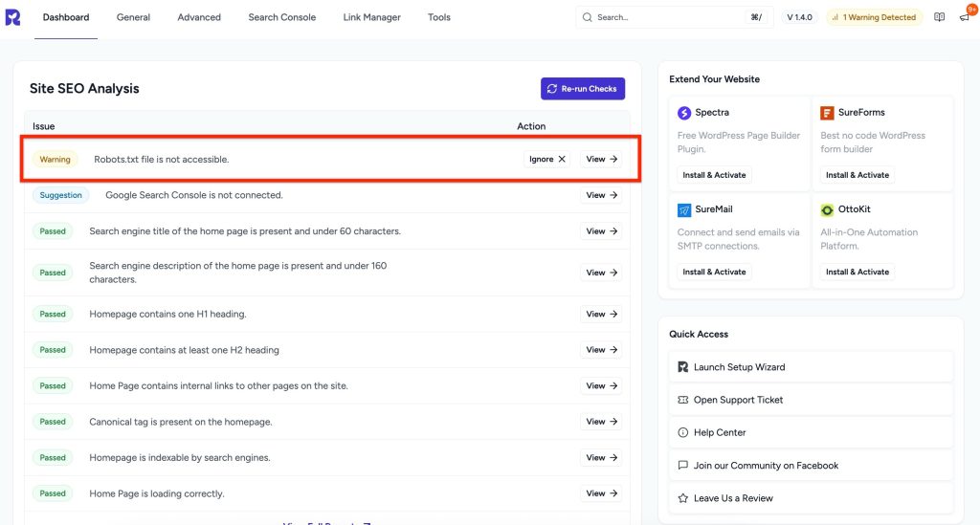Click Leave Us a Review
980x525 pixels.
pos(733,498)
